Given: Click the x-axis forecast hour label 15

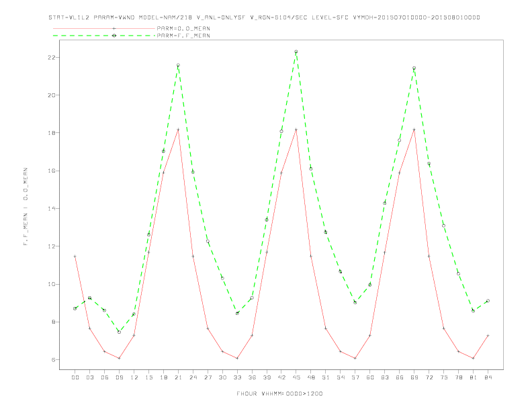Looking at the screenshot, I should click(148, 377).
